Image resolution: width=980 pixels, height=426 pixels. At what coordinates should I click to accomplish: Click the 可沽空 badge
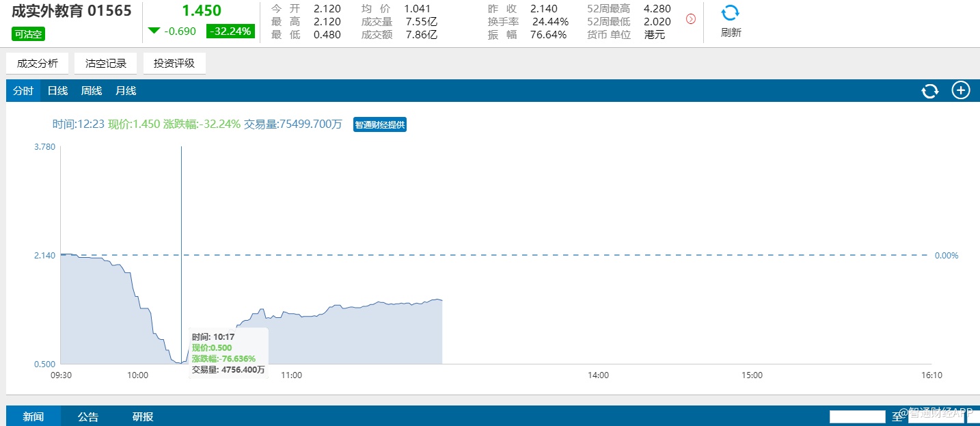pos(29,34)
